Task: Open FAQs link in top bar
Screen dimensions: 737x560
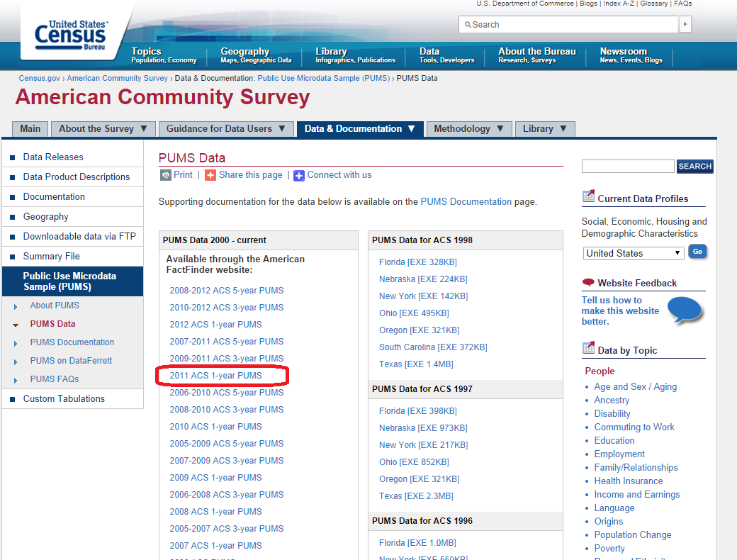Action: pyautogui.click(x=683, y=4)
